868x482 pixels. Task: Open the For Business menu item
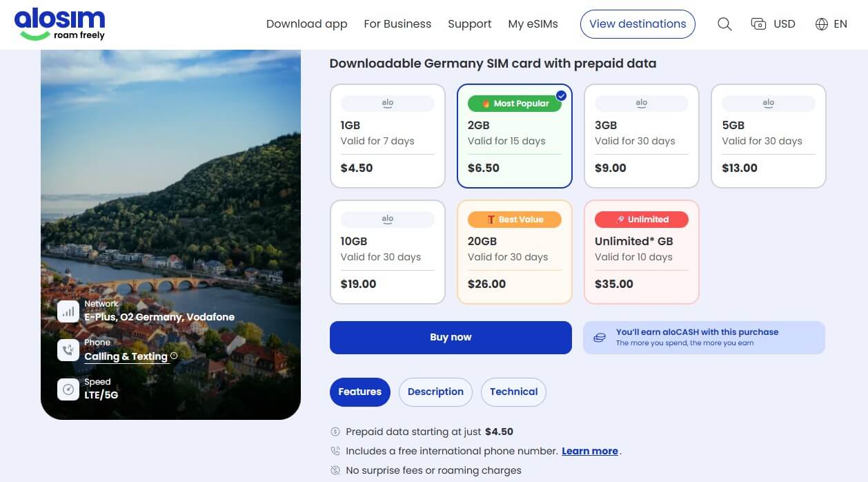pyautogui.click(x=397, y=24)
